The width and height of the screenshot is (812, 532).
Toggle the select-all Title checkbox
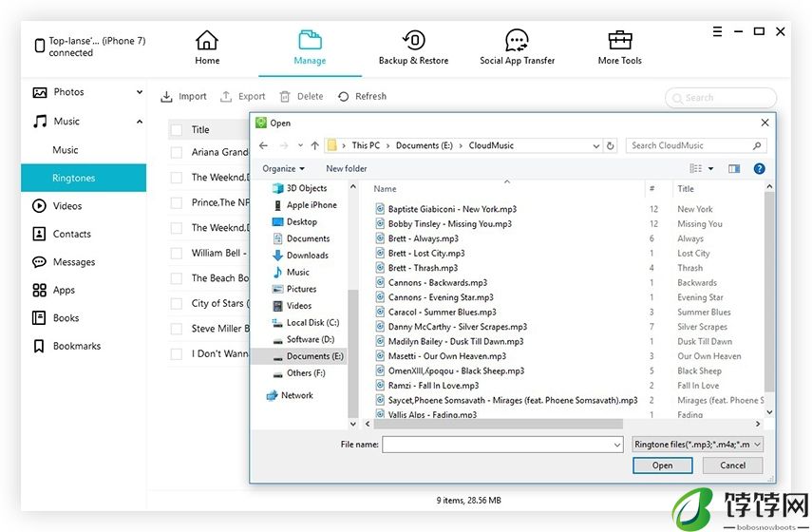pyautogui.click(x=177, y=129)
